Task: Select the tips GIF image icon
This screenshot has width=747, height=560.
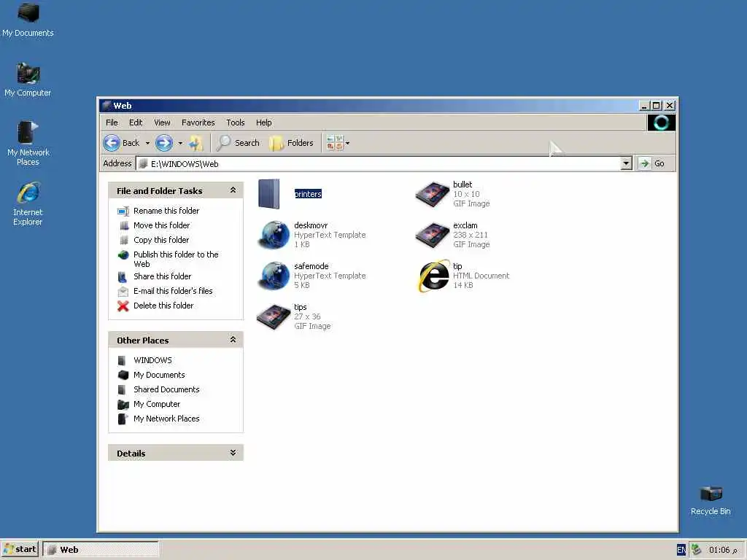Action: pyautogui.click(x=273, y=316)
